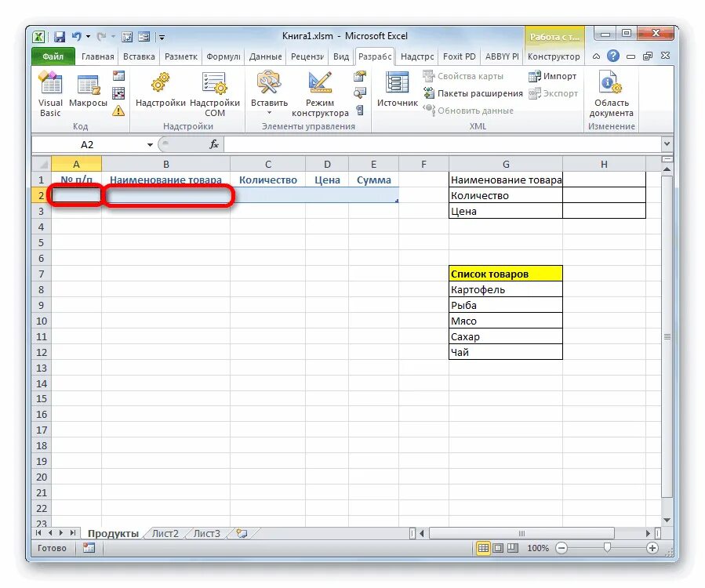Open the XML Источник source pane

point(398,90)
